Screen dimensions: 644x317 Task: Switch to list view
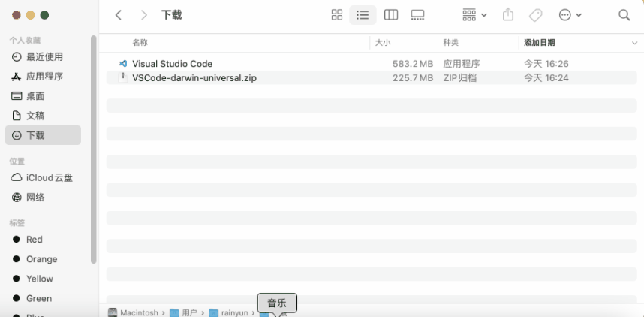[363, 15]
